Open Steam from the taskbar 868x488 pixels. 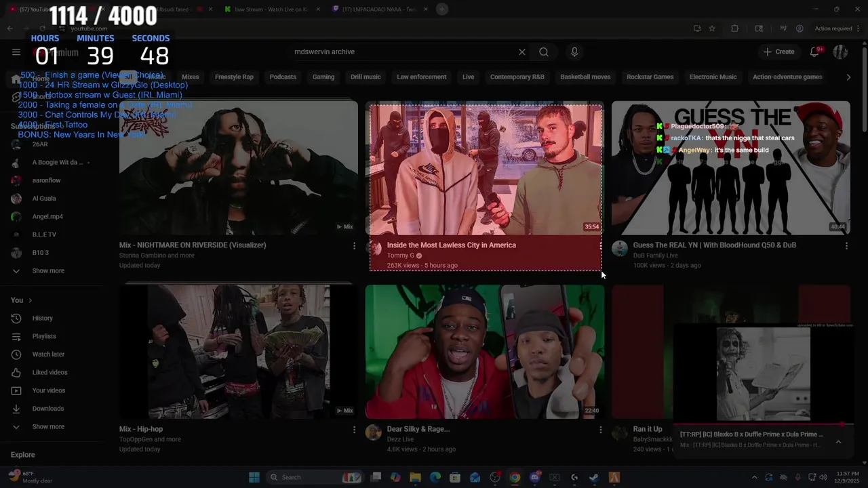click(x=594, y=477)
